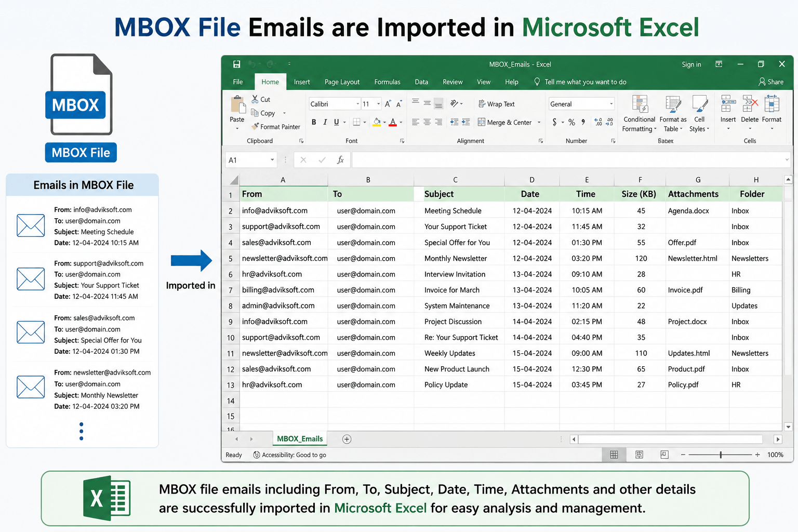Screen dimensions: 798x532
Task: Switch to Page Break Preview icon
Action: pos(664,455)
